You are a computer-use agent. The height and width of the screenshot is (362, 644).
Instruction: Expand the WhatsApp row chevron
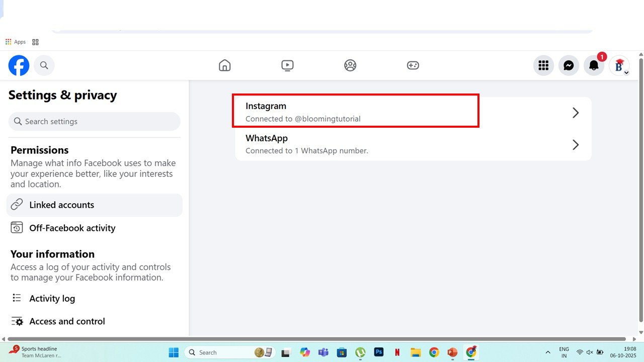(x=576, y=145)
